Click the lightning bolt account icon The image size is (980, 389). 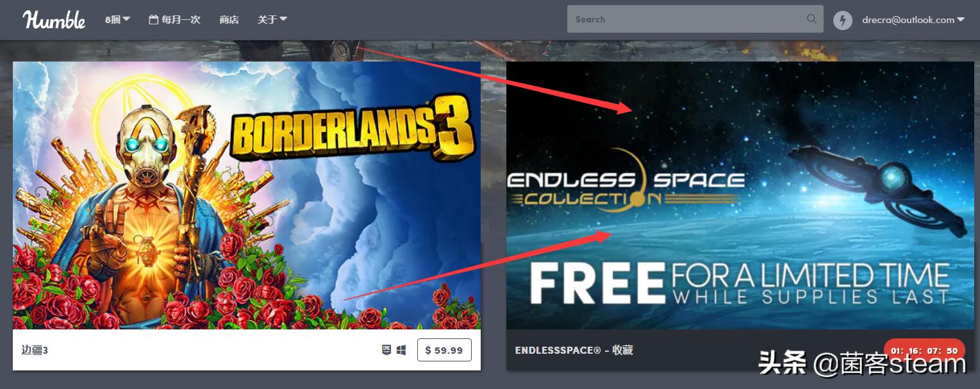point(843,20)
